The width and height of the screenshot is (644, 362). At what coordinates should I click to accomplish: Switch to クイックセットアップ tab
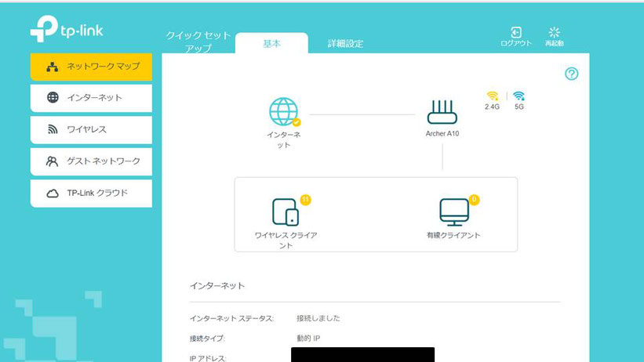tap(198, 42)
